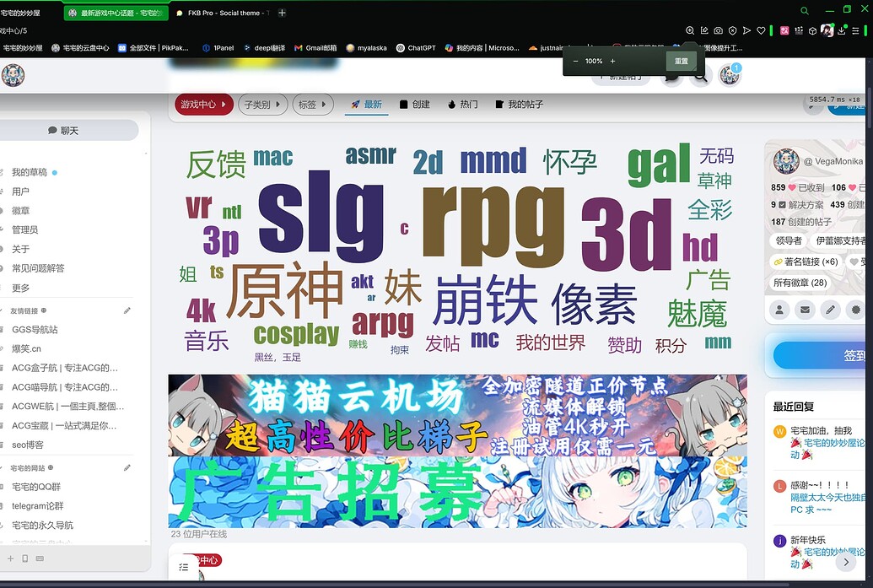This screenshot has width=873, height=588.
Task: Switch to the 热门 tab
Action: (462, 105)
